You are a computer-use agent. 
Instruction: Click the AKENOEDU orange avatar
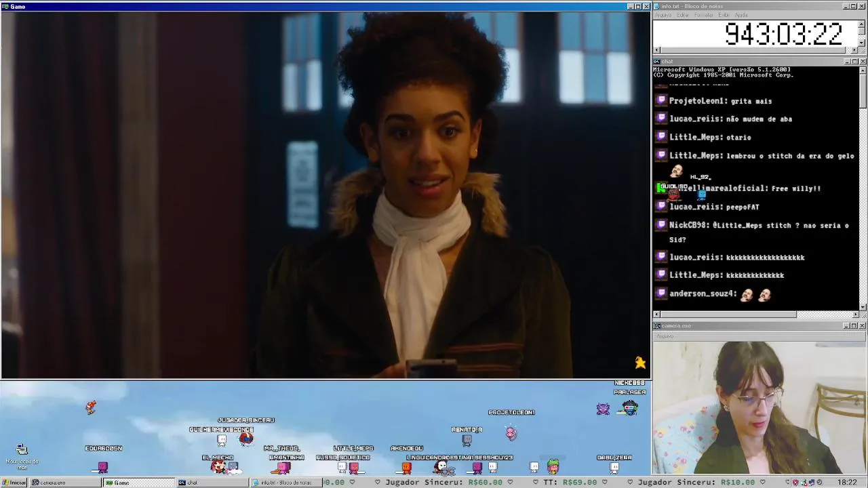click(x=406, y=467)
